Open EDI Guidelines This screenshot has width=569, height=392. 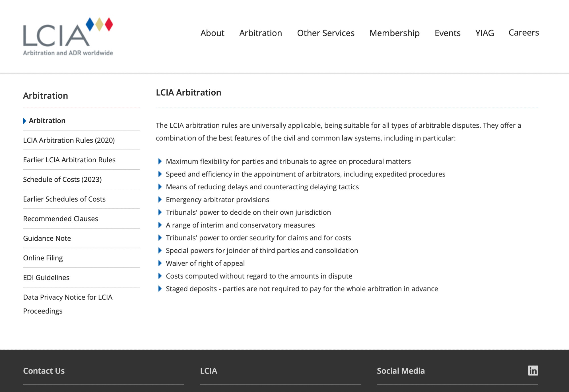(46, 277)
